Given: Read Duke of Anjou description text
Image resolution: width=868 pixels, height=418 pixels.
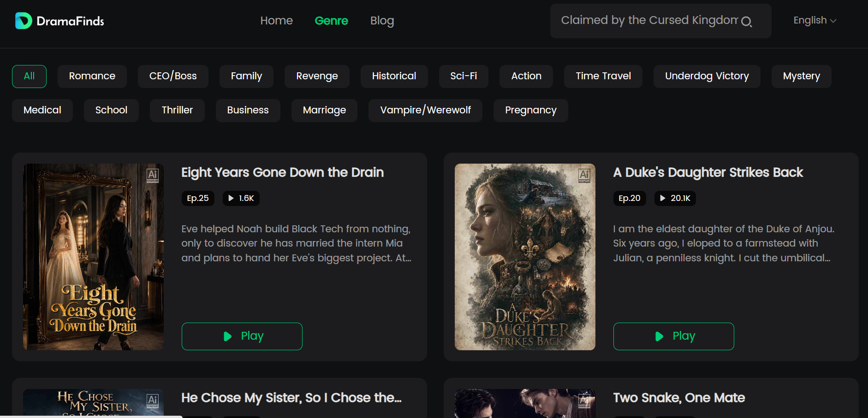Looking at the screenshot, I should pos(724,243).
